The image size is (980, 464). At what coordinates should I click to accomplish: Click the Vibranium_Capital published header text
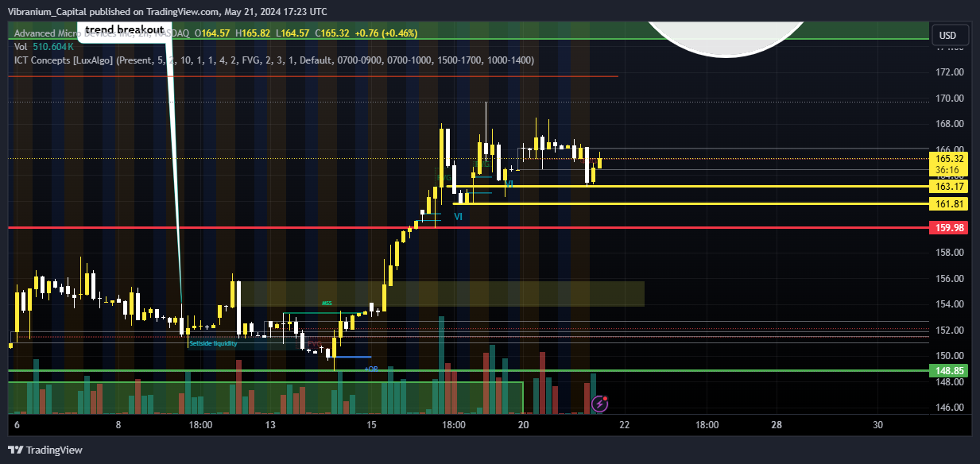tap(167, 11)
